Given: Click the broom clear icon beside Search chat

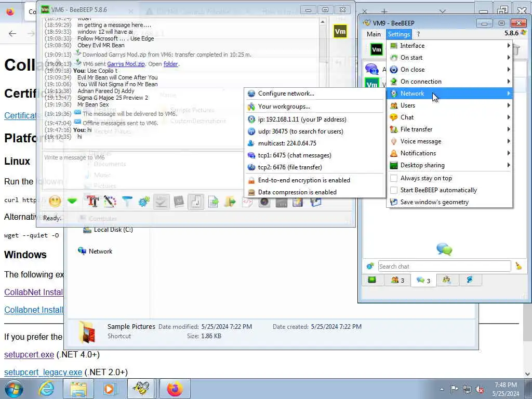Looking at the screenshot, I should (518, 266).
